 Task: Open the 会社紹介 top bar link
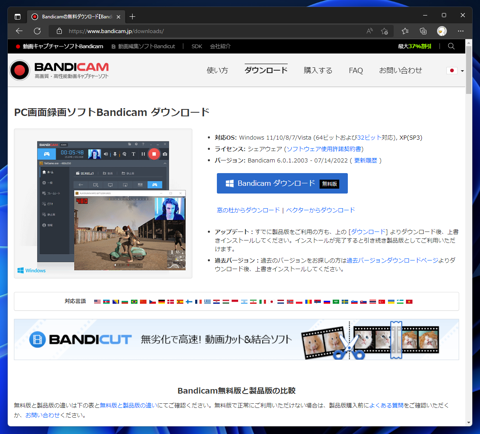click(x=220, y=46)
